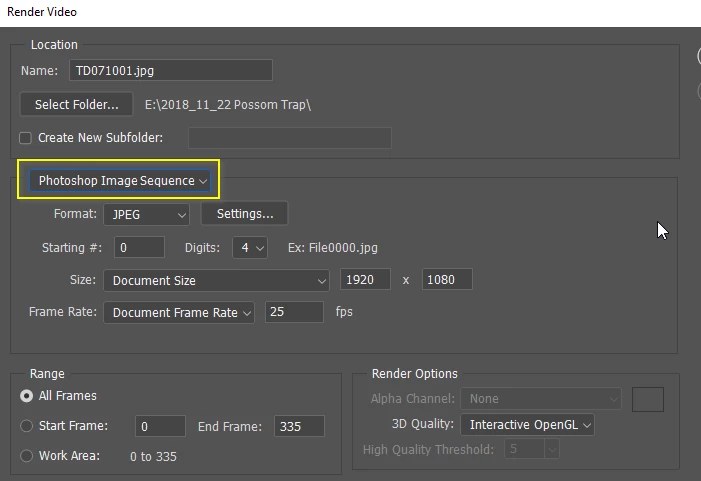This screenshot has height=481, width=701.
Task: Open the Select Folder dialog
Action: coord(76,104)
